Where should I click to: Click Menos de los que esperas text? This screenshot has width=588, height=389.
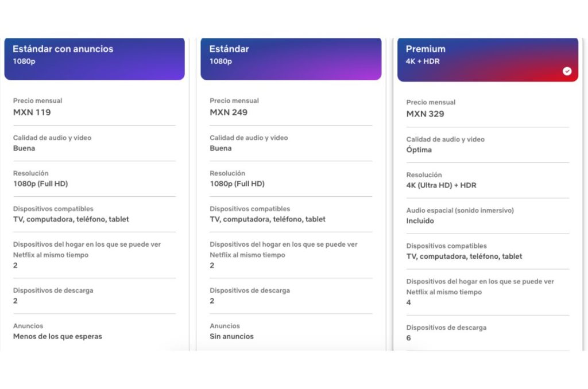click(x=57, y=336)
